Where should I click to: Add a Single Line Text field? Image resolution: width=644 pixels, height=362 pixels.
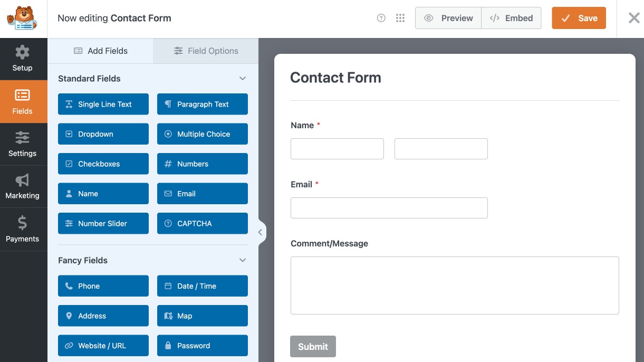(x=103, y=104)
